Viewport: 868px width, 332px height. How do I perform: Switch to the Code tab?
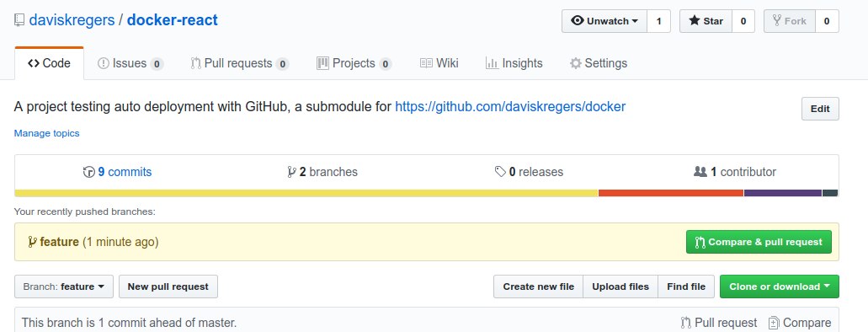coord(50,63)
